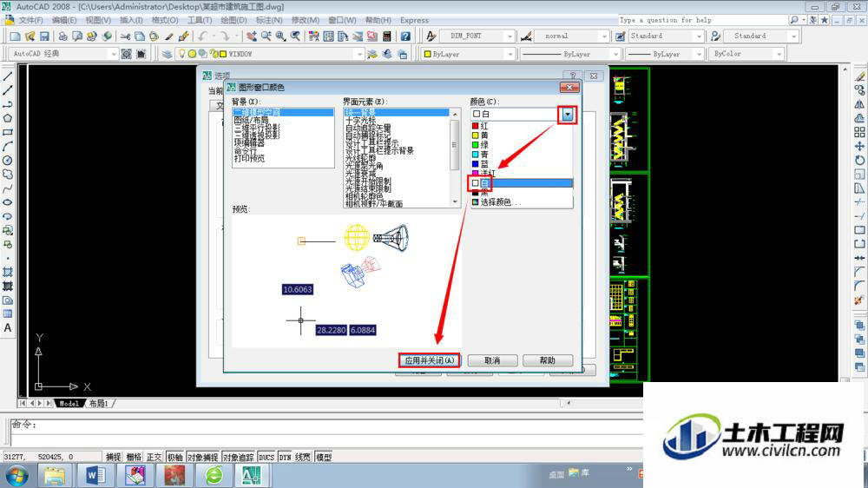Click the Match Properties brush icon
868x488 pixels.
(184, 36)
